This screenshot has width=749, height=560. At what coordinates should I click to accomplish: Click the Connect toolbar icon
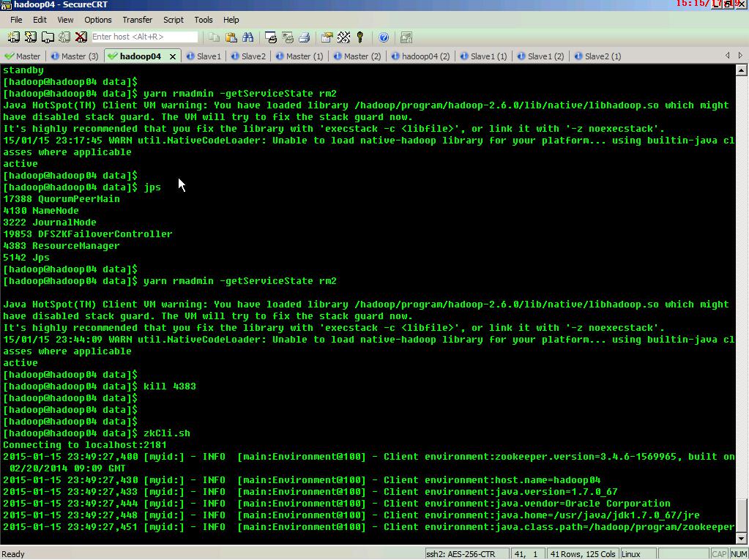tap(13, 37)
